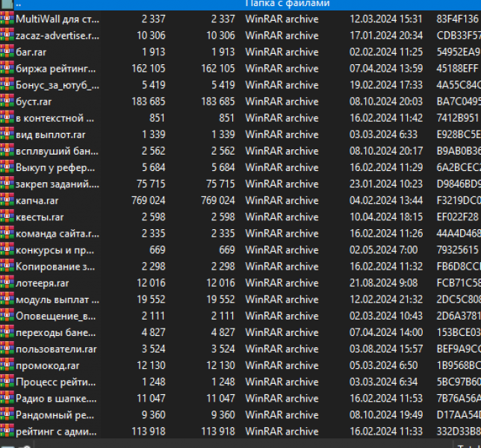Select the MultiWall archive file name

click(57, 19)
